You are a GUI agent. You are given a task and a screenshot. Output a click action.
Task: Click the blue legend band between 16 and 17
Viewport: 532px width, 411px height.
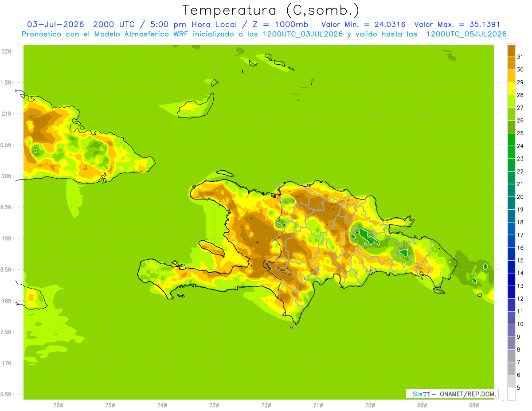click(x=511, y=241)
